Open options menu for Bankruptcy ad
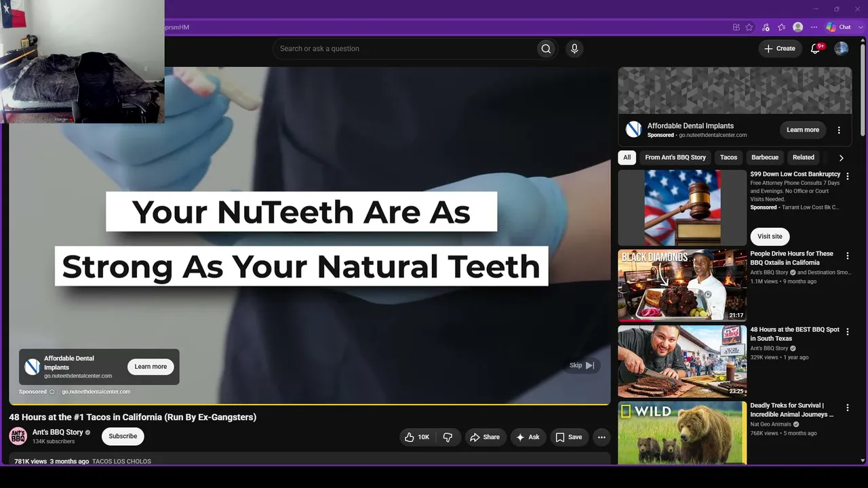The width and height of the screenshot is (868, 488). (x=847, y=176)
